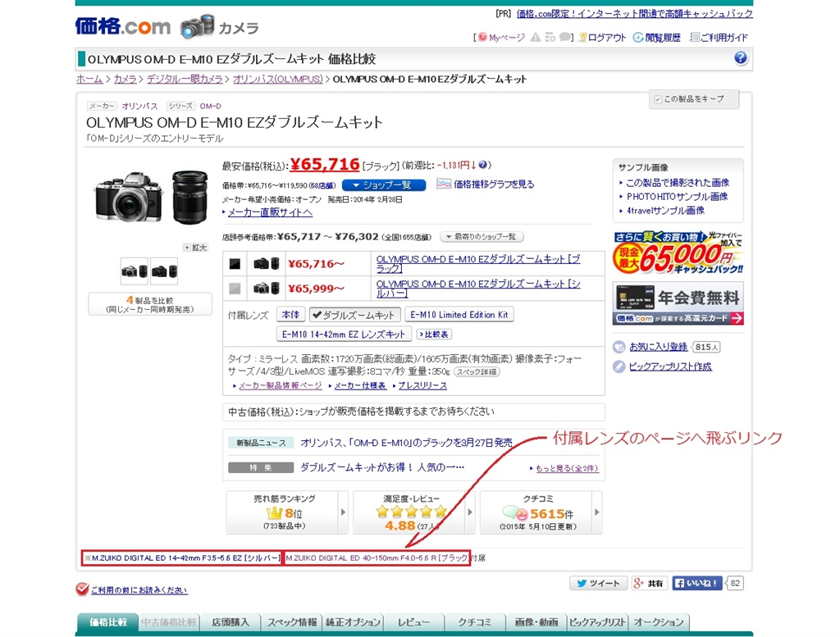Click the 価格.com logo
Screen dimensions: 840x637
123,25
